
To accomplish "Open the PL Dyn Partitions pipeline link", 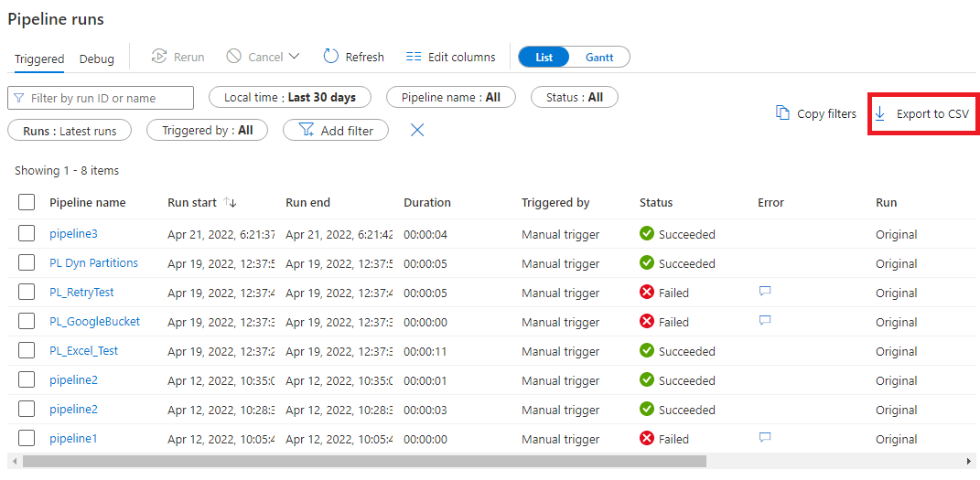I will click(93, 263).
